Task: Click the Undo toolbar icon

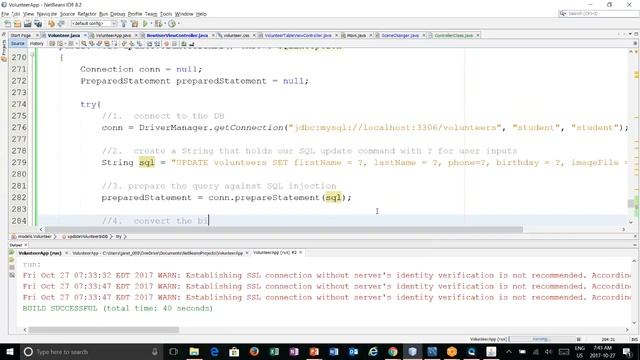Action: 51,24
